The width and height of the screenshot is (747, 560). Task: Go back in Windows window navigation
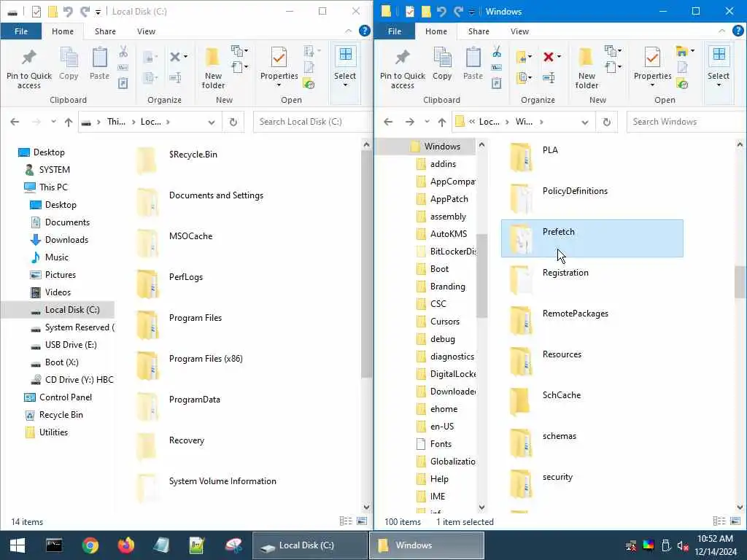coord(388,122)
